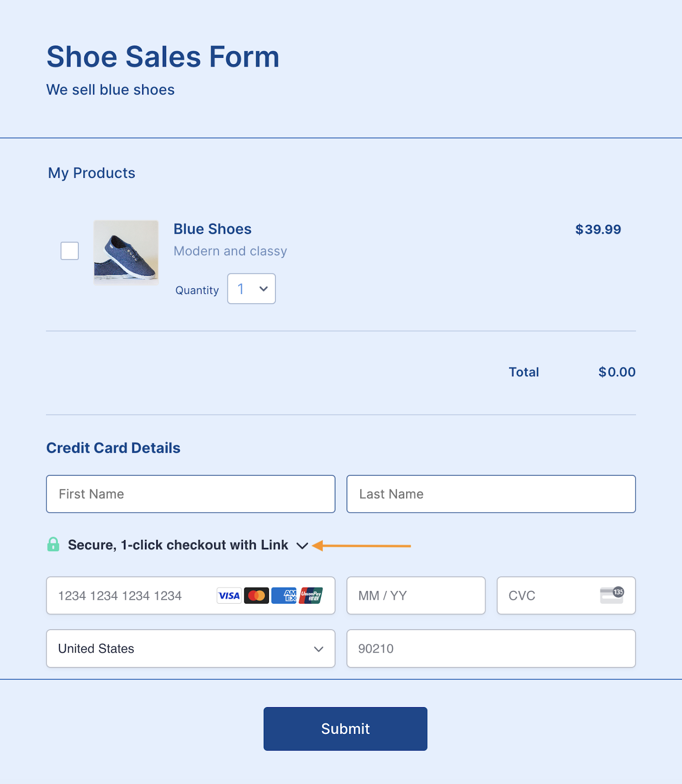Open the Quantity dropdown
This screenshot has height=784, width=682.
(x=251, y=289)
